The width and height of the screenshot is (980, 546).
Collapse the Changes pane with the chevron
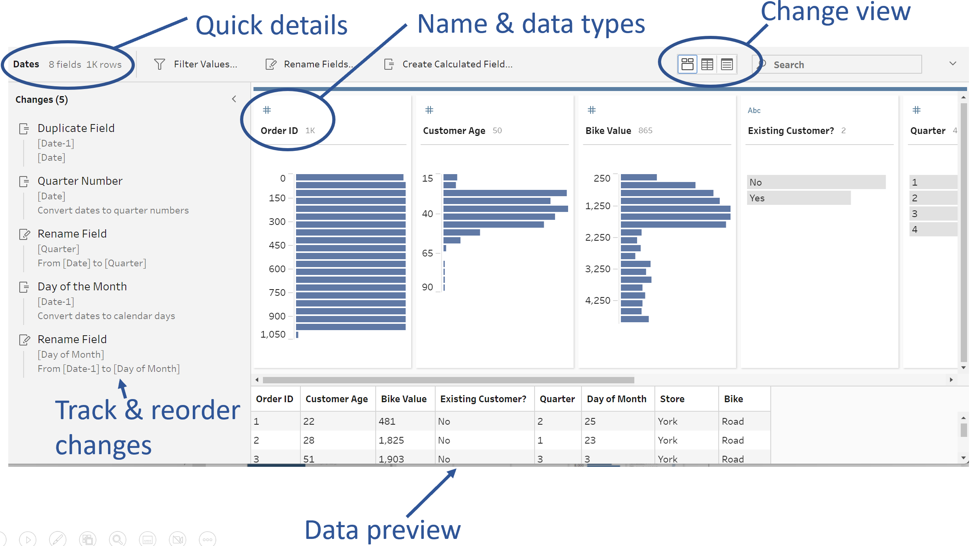(x=234, y=99)
